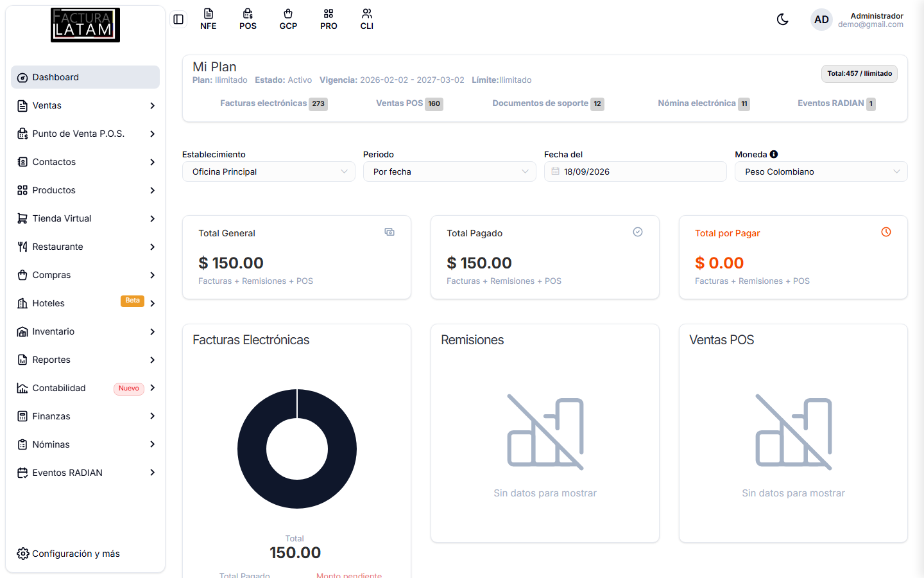Expand the Contabilidad chevron
Viewport: 924px width, 578px height.
pyautogui.click(x=152, y=388)
